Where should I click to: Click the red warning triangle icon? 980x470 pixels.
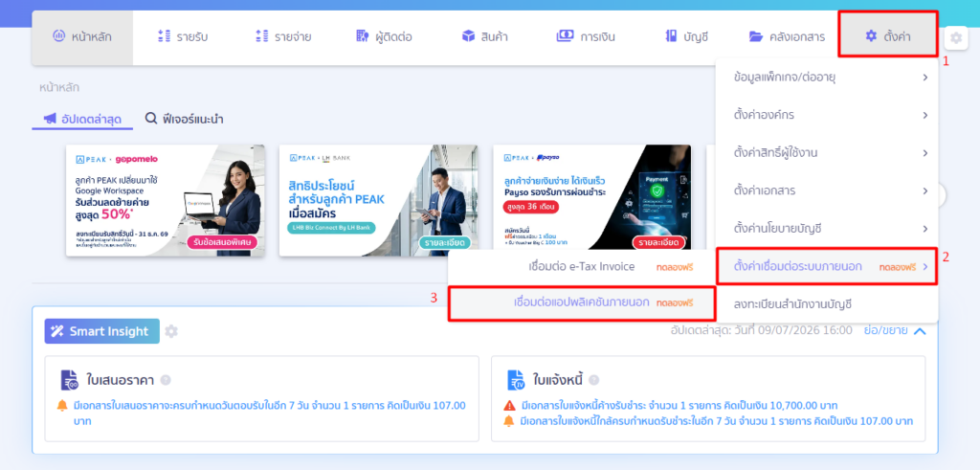pyautogui.click(x=509, y=406)
